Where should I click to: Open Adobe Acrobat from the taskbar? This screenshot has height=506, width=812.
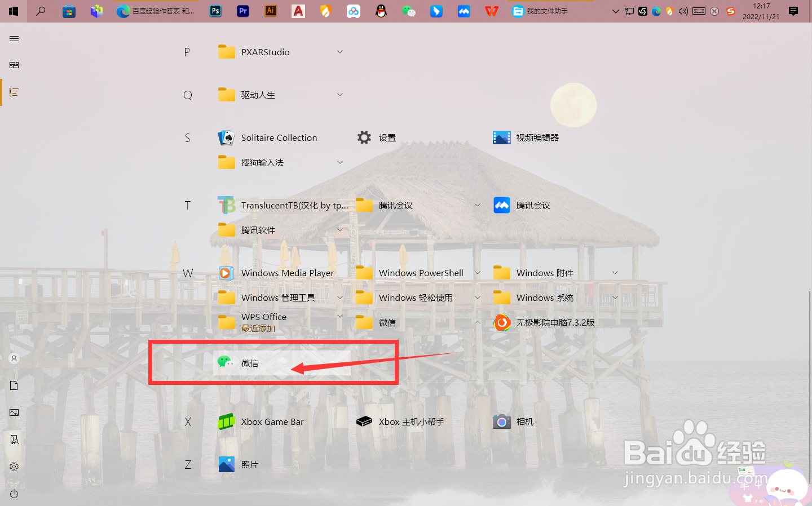click(298, 11)
